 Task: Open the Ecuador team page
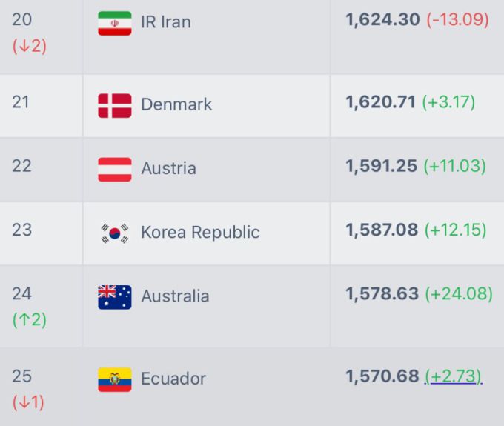[x=173, y=379]
